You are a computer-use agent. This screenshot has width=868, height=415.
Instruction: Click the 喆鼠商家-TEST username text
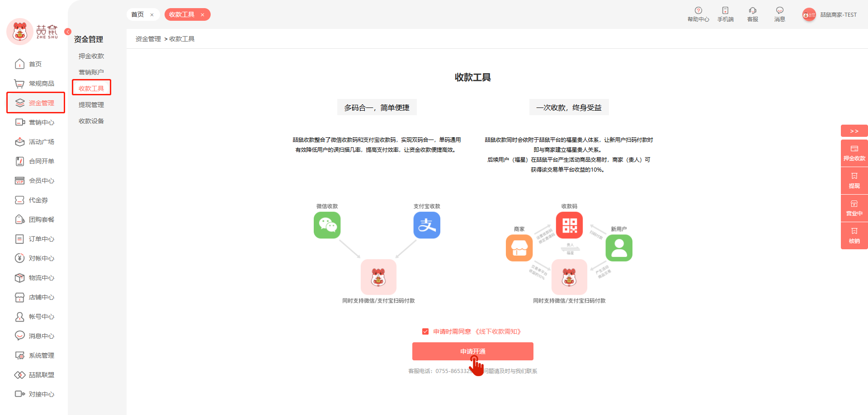click(839, 15)
